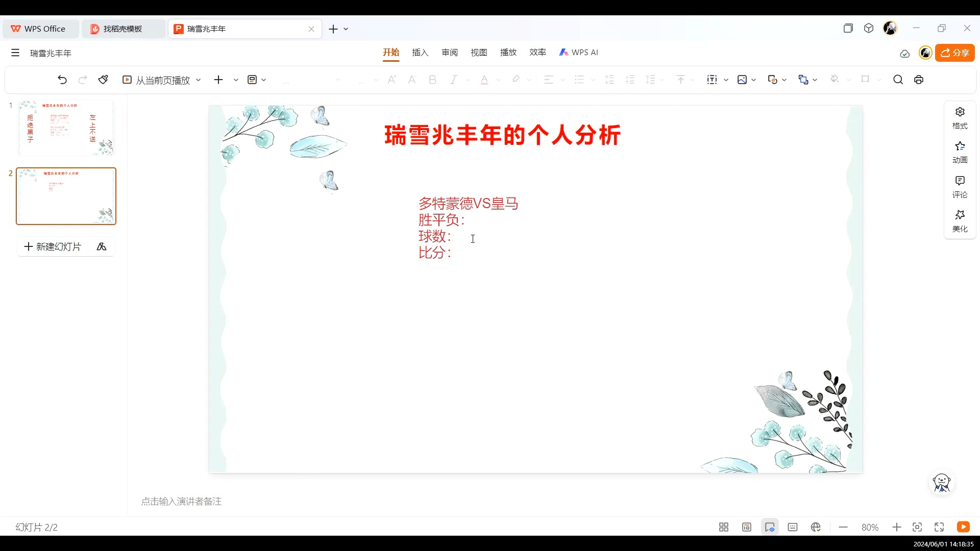Click the Undo arrow icon
Image resolution: width=980 pixels, height=551 pixels.
tap(62, 80)
